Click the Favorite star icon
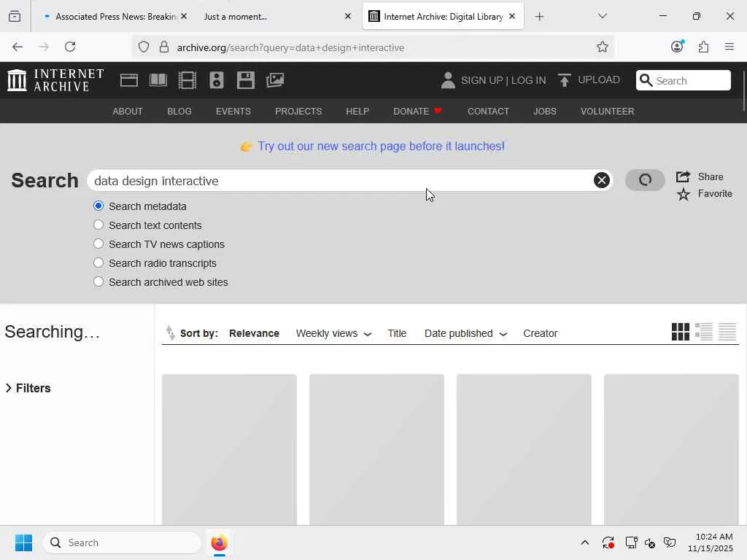Screen dimensions: 747x560 coord(683,194)
